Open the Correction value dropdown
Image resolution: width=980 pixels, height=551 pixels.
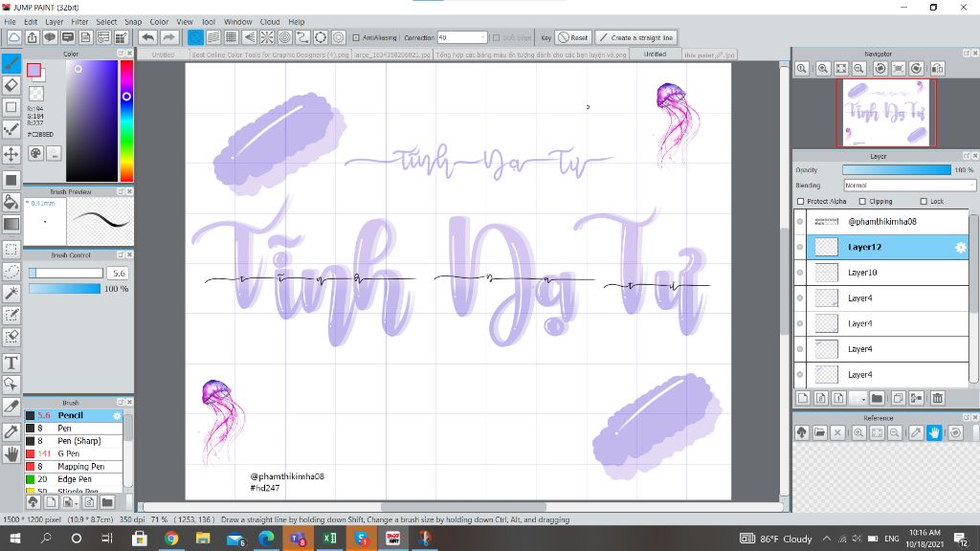(462, 37)
